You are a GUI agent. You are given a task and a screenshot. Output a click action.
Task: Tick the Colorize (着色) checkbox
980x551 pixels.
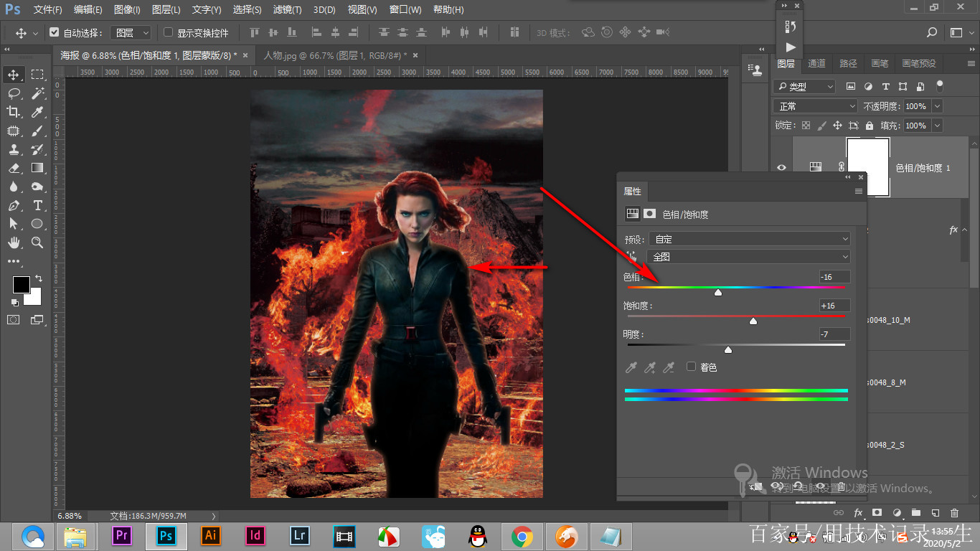point(692,367)
